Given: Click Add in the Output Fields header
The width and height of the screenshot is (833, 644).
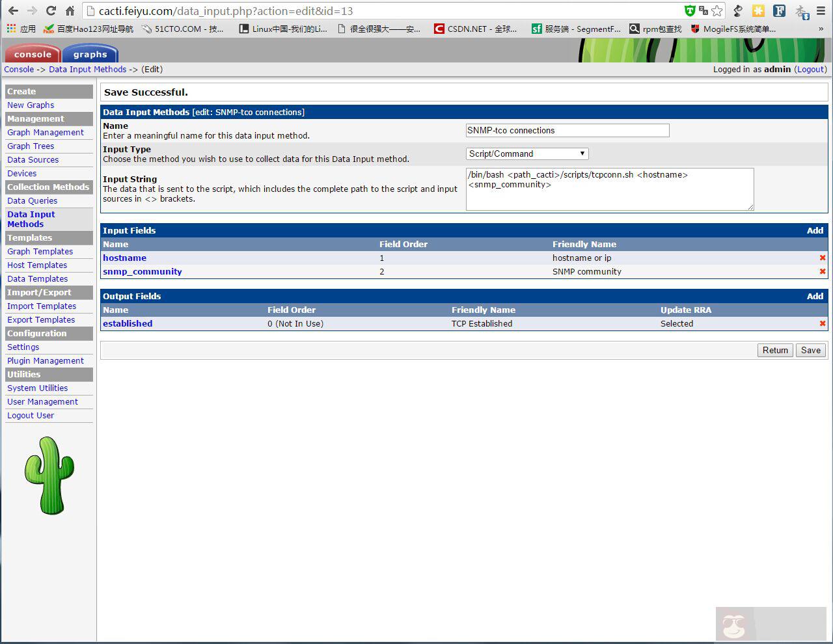Looking at the screenshot, I should [815, 297].
